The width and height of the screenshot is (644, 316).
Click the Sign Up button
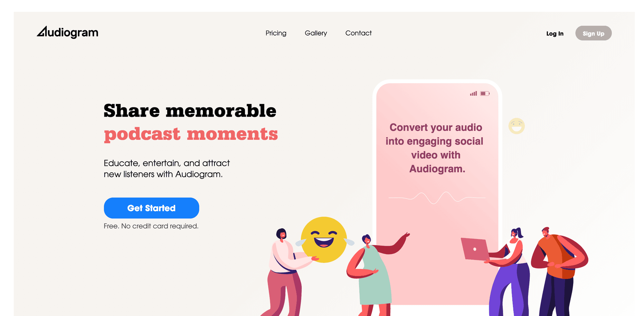[593, 33]
